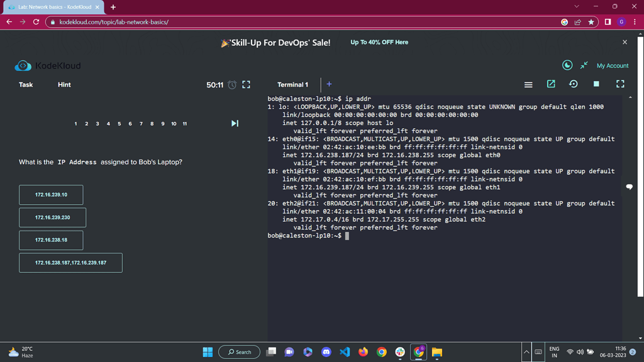The image size is (644, 362).
Task: Go to question 10
Action: pyautogui.click(x=174, y=124)
